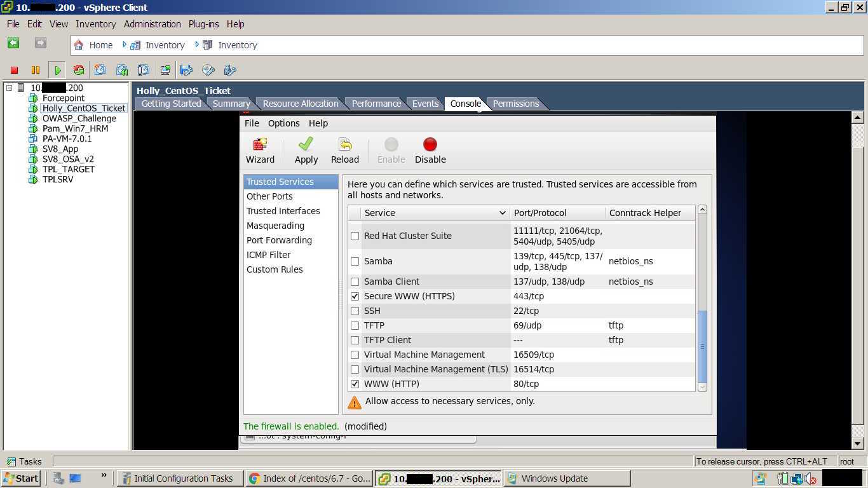Image resolution: width=868 pixels, height=488 pixels.
Task: Open the Resource Allocation tab
Action: (x=301, y=104)
